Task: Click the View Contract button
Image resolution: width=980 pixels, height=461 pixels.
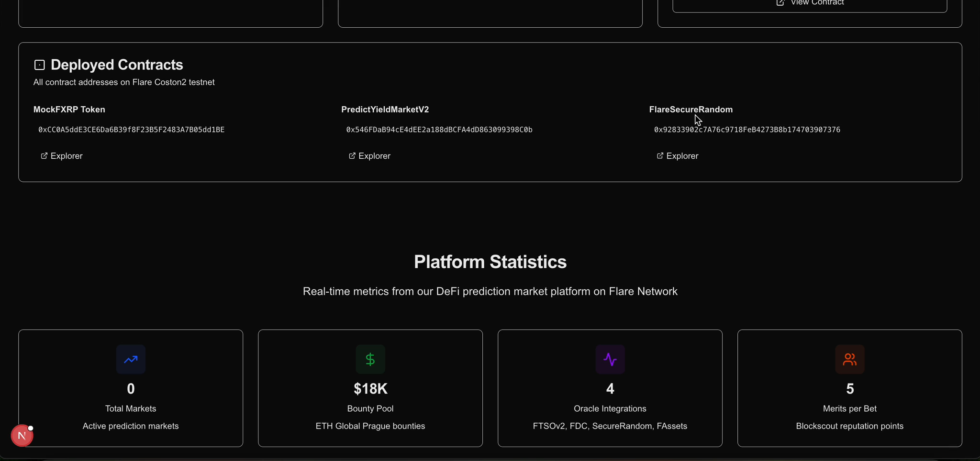Action: [x=810, y=4]
